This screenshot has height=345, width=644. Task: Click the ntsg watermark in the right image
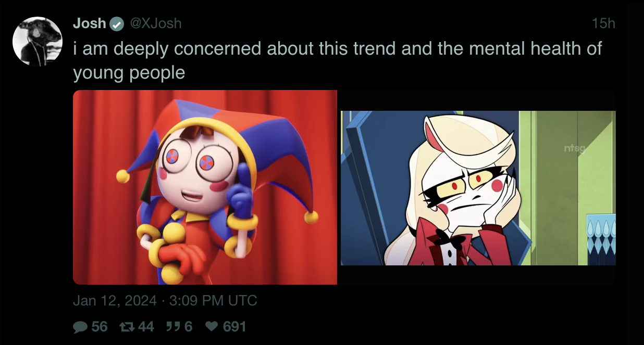point(574,150)
